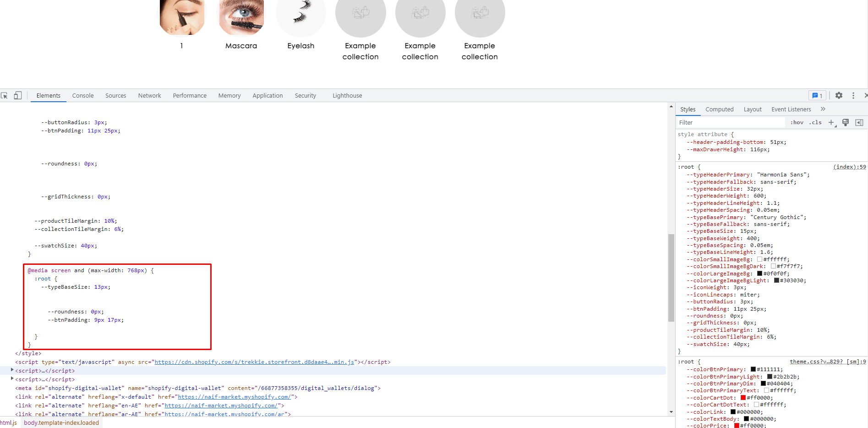Select the Styles sub-tab
868x428 pixels.
pos(688,109)
